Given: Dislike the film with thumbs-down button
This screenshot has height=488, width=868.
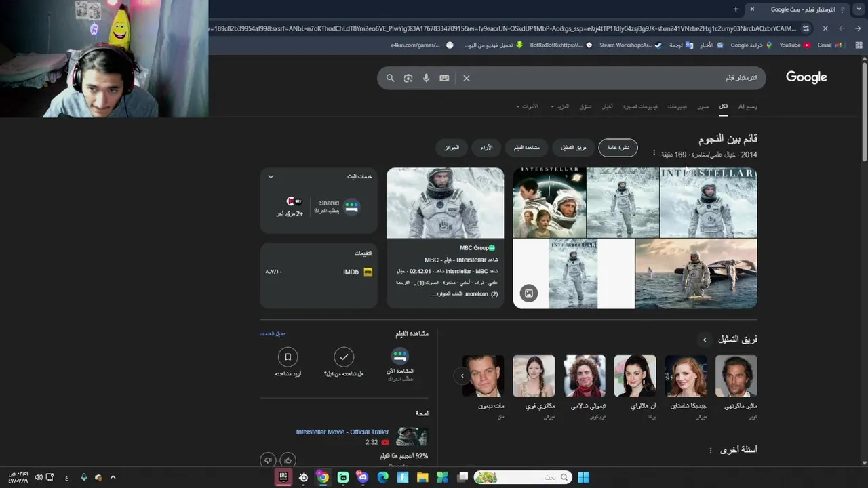Looking at the screenshot, I should pyautogui.click(x=268, y=460).
